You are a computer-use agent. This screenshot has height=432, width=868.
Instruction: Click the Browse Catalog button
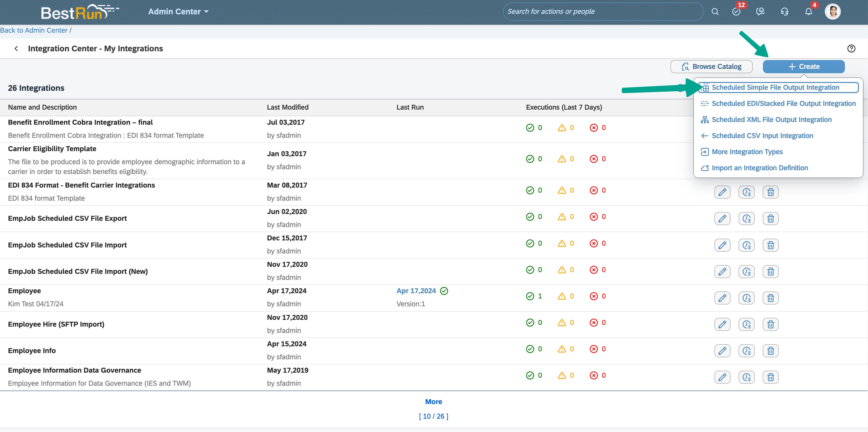711,67
